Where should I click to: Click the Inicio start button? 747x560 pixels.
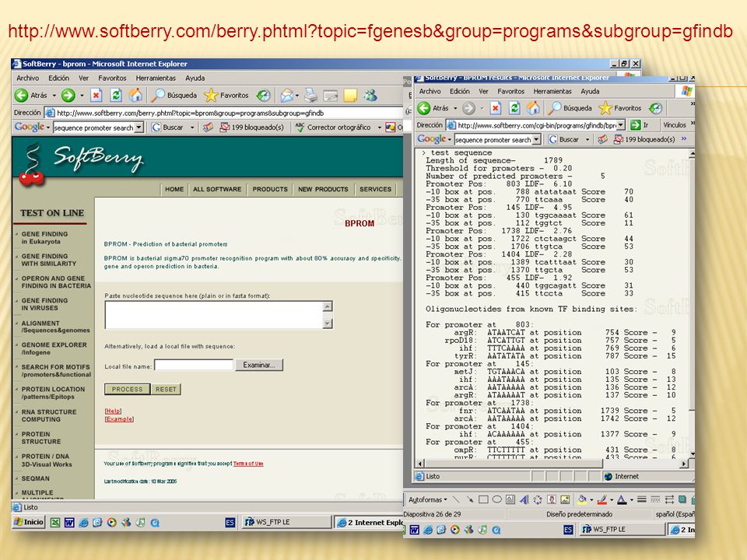[x=29, y=522]
